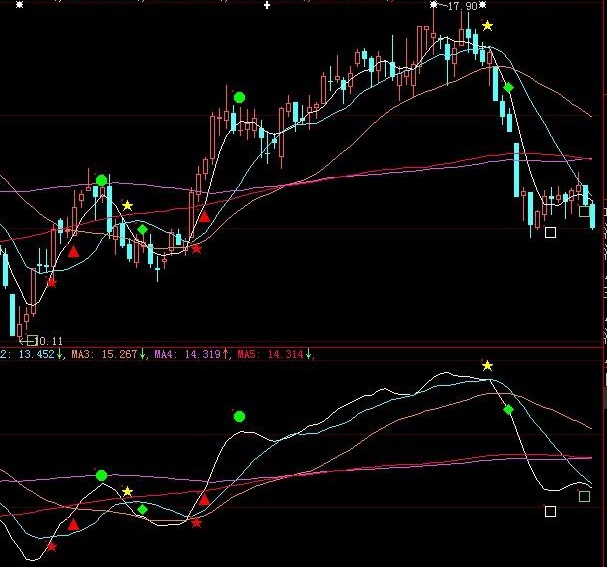Viewport: 607px width, 567px height.
Task: Select the gray square marker at price chart right edge
Action: pyautogui.click(x=584, y=212)
